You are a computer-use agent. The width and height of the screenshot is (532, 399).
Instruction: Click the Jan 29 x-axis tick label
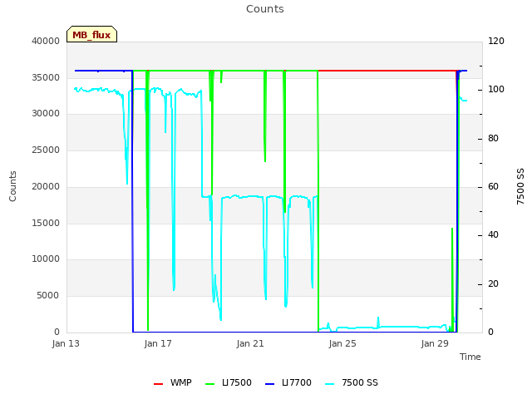pyautogui.click(x=435, y=343)
